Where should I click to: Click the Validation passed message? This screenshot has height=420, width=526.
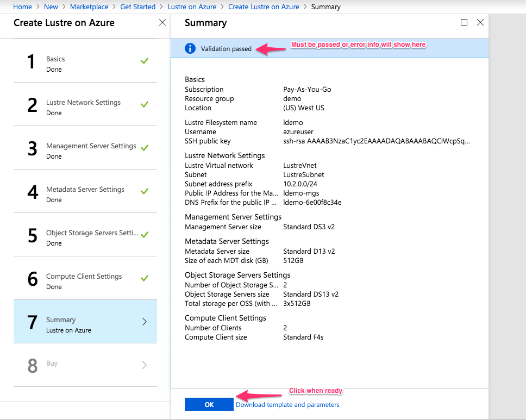[x=226, y=49]
